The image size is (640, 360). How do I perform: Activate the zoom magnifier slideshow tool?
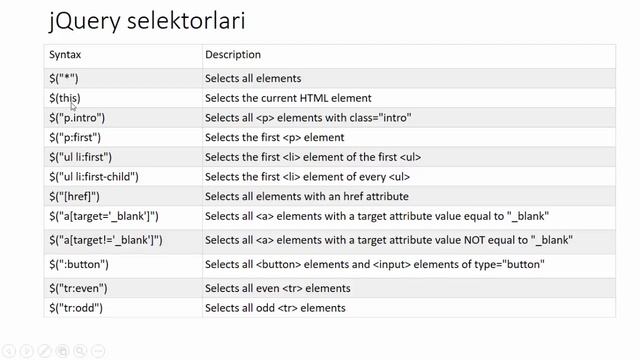[80, 351]
